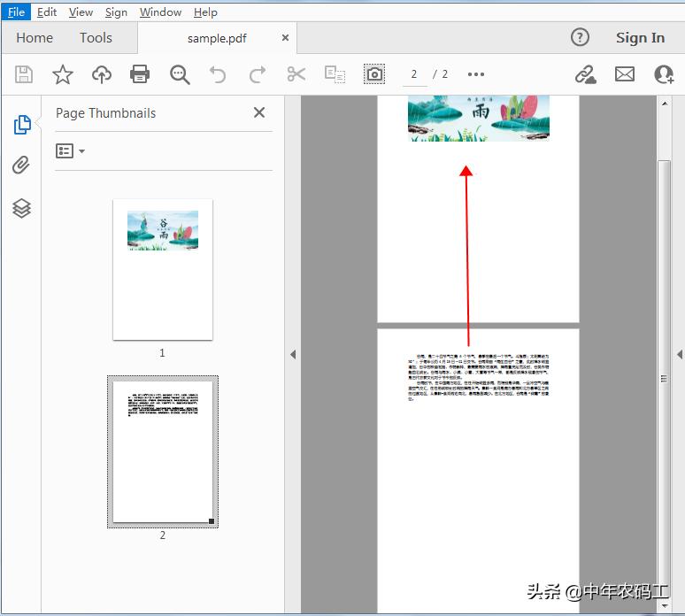Open the Find text magnifier tool
The height and width of the screenshot is (616, 685).
180,74
